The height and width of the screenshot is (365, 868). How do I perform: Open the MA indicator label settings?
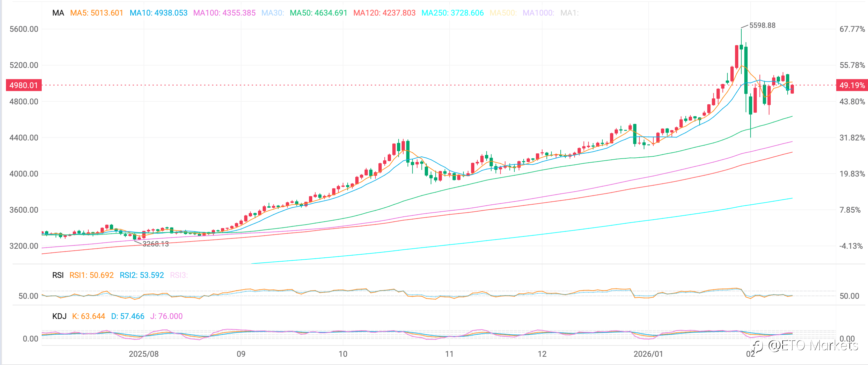click(x=58, y=13)
